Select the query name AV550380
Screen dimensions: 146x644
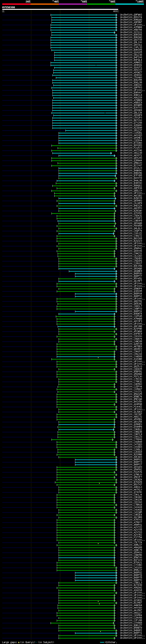[8, 7]
